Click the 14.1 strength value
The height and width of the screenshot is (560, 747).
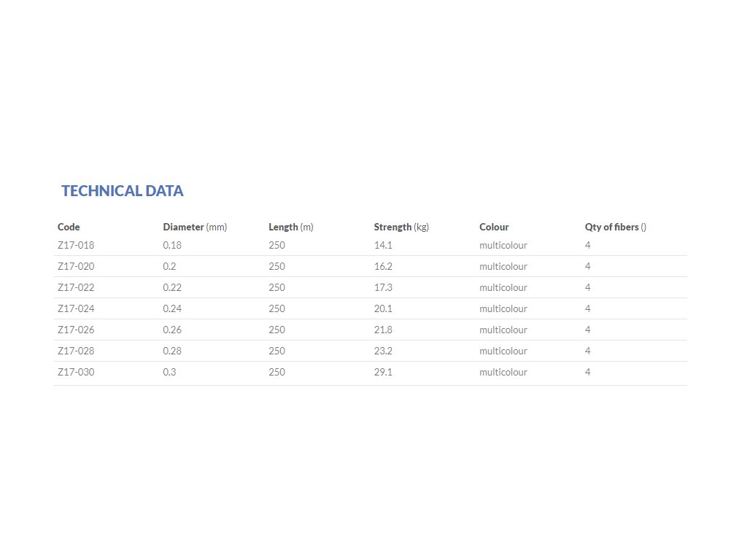[383, 245]
